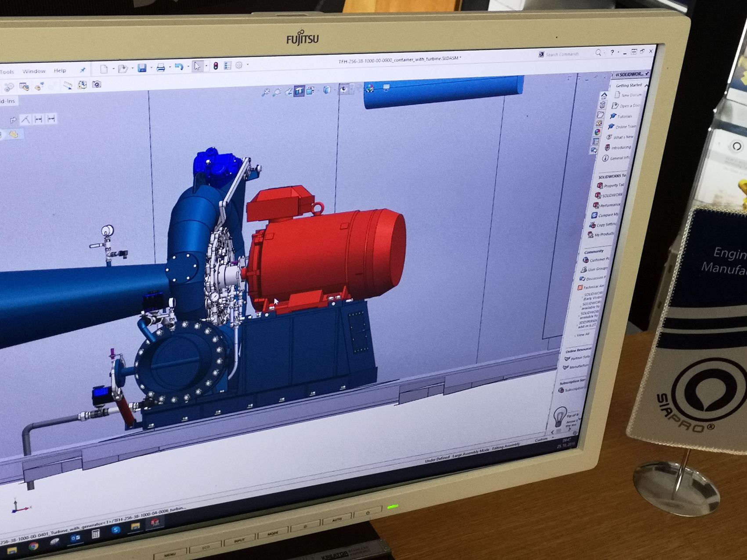Expand the Help question mark dropdown
747x560 pixels.
618,53
